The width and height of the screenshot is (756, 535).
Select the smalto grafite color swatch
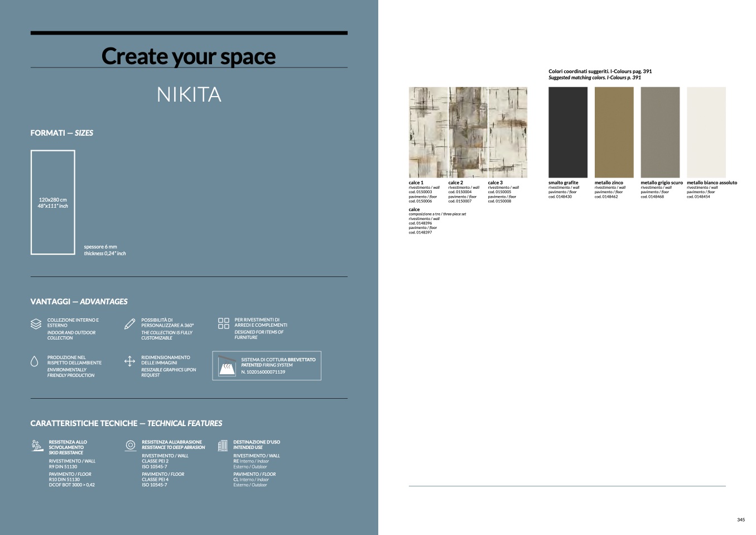[x=567, y=132]
